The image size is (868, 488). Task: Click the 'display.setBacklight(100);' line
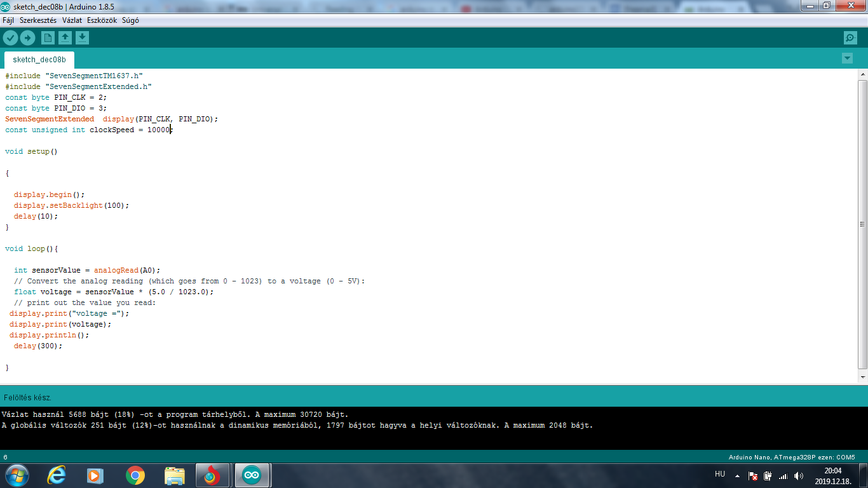tap(71, 205)
